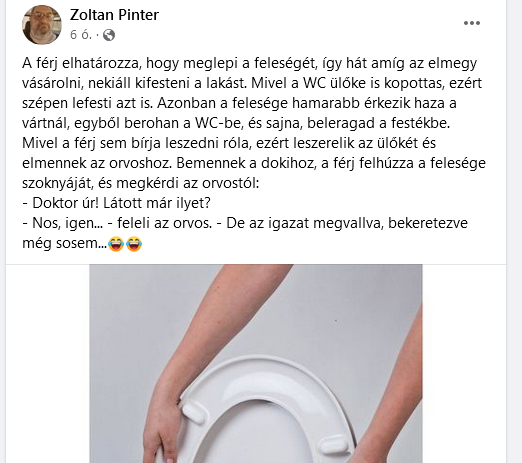Visit Zoltan Pinter's profile via name

tap(114, 15)
